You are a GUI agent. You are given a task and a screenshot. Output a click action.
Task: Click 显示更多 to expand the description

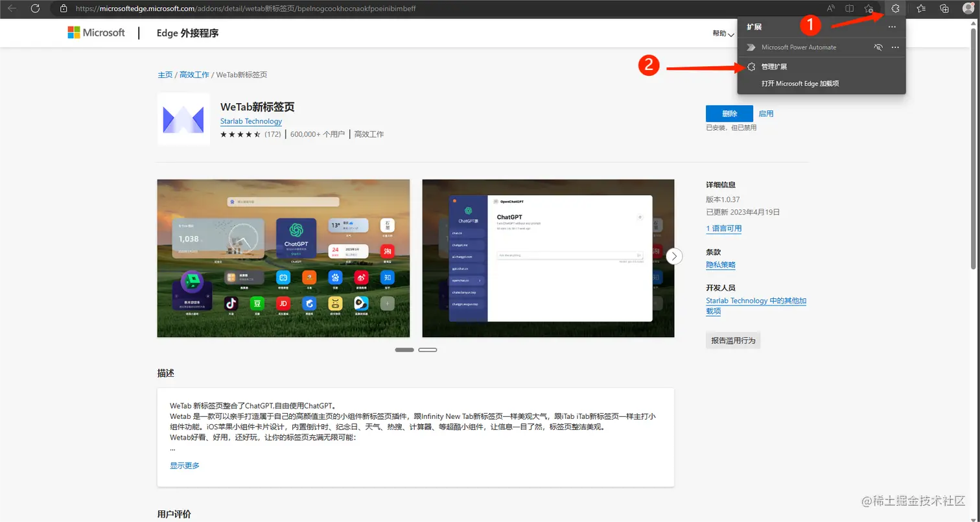click(x=185, y=466)
